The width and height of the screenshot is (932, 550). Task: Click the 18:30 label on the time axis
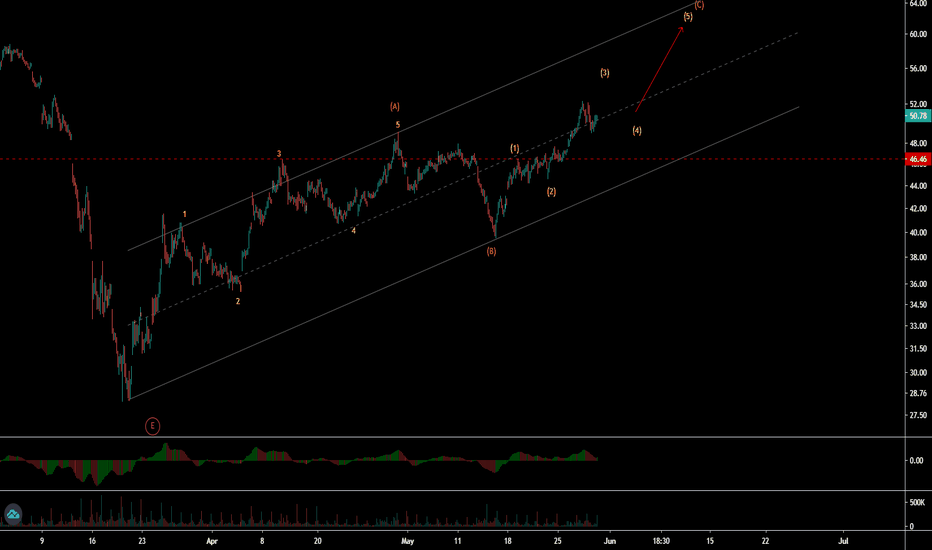[x=661, y=541]
